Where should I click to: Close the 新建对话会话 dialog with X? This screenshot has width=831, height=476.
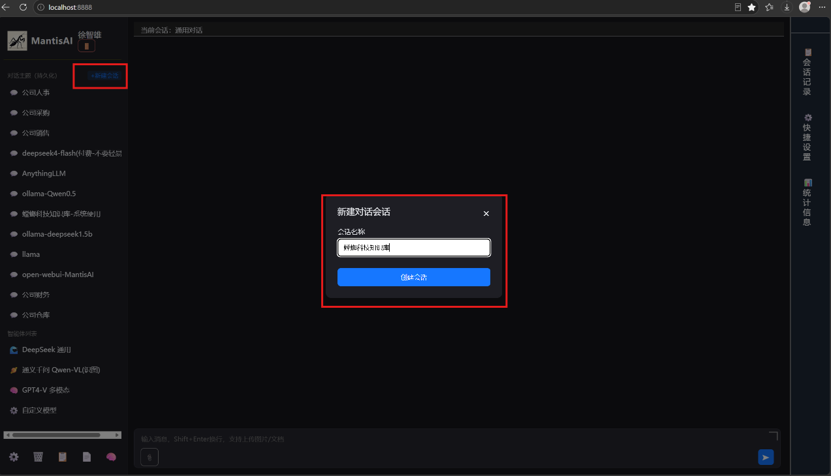pos(486,214)
